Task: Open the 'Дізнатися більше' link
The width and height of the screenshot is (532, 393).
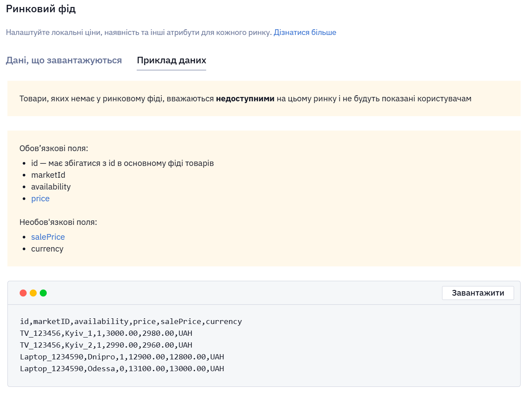Action: click(305, 32)
